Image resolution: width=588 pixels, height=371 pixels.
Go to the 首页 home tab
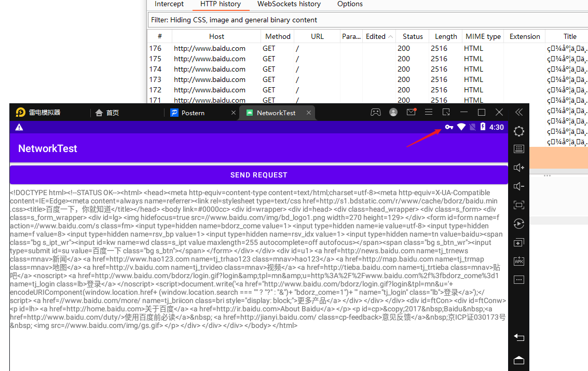pos(107,113)
